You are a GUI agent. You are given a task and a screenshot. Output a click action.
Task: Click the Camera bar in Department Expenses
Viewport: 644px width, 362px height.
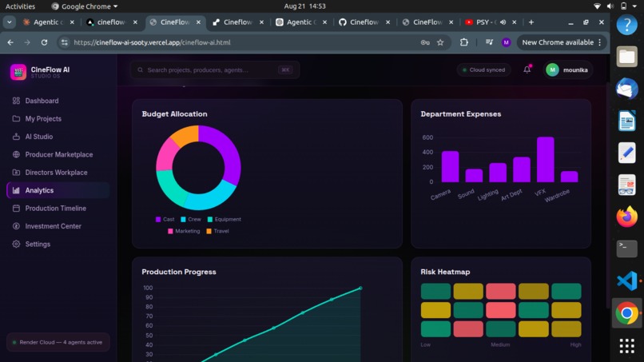point(450,166)
